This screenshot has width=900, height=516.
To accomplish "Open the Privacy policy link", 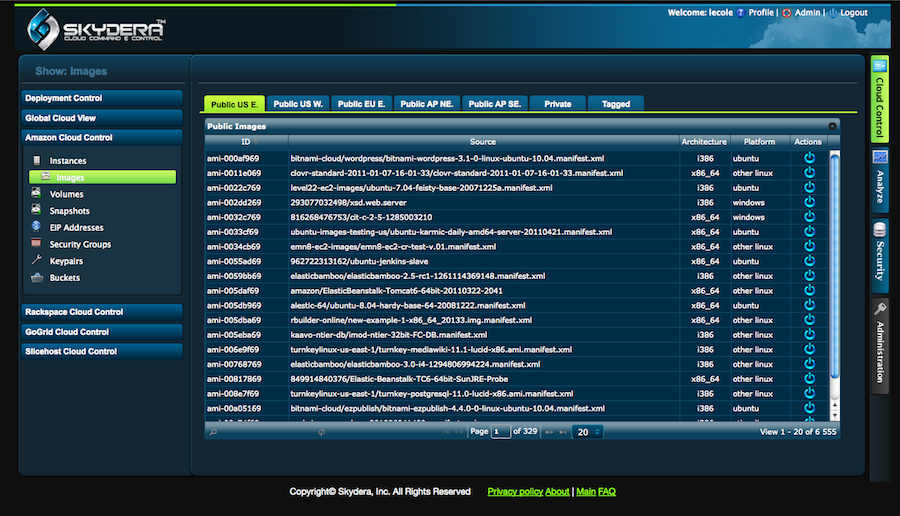I will [x=514, y=492].
